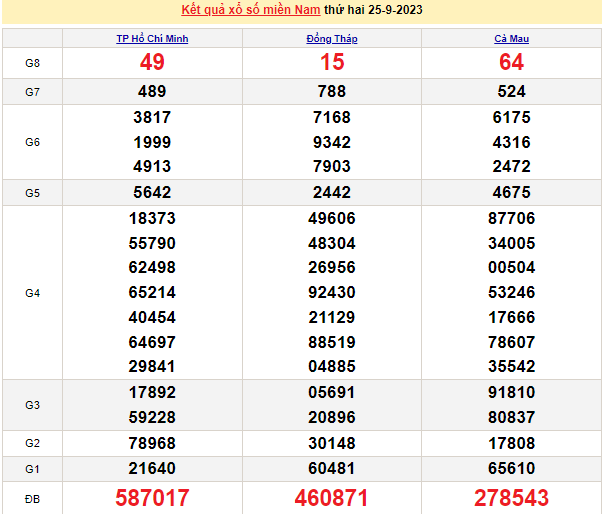Click the ĐB special prize row label
Viewport: 604px width, 514px height.
(x=32, y=498)
